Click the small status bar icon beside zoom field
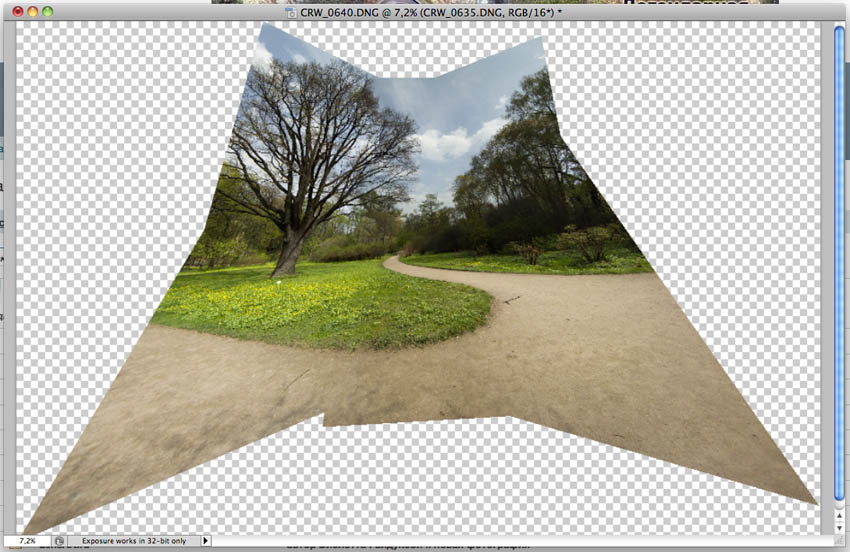This screenshot has width=850, height=552. click(60, 541)
